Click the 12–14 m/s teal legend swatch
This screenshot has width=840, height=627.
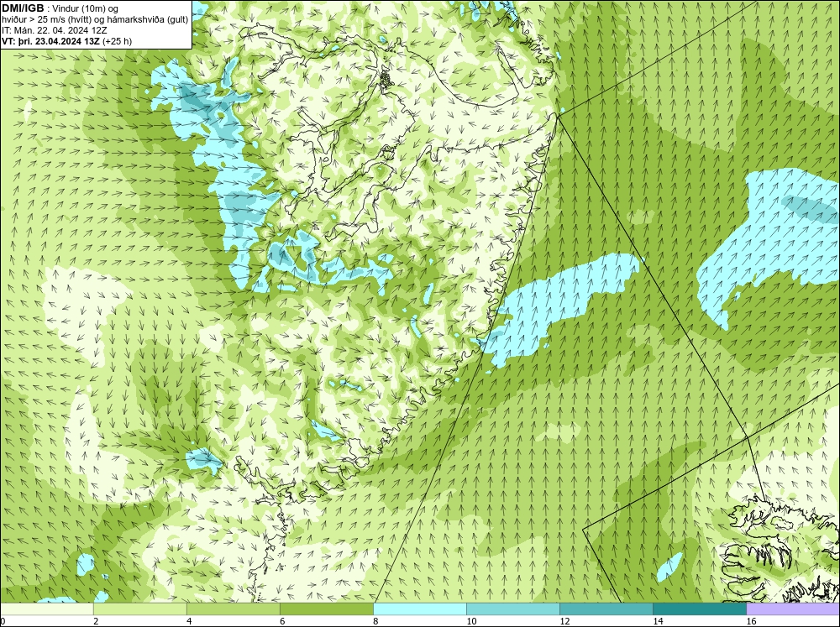tap(606, 609)
